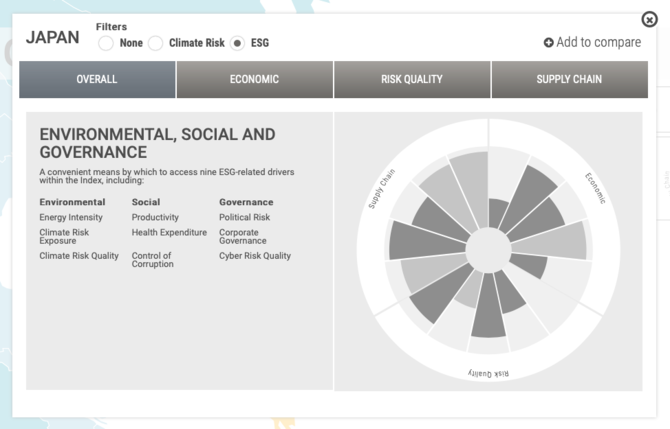Switch to the Supply Chain tab
670x429 pixels.
click(x=569, y=80)
